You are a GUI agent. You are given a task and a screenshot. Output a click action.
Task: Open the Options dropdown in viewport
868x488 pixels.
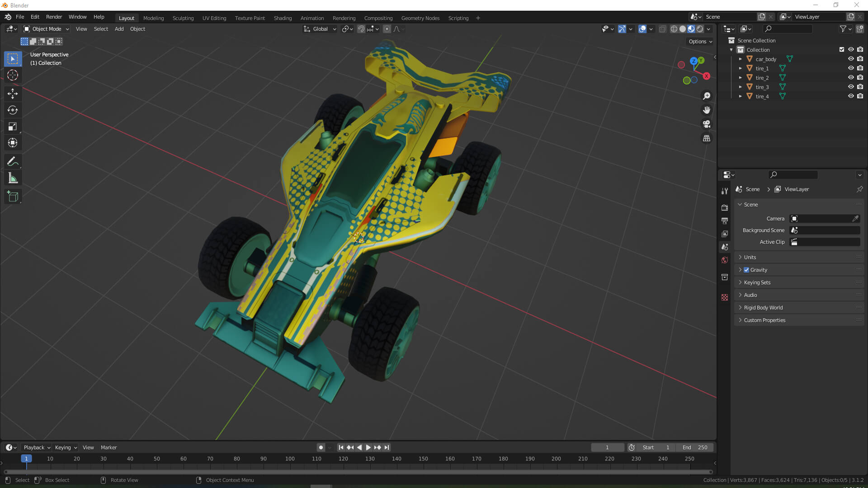coord(700,42)
